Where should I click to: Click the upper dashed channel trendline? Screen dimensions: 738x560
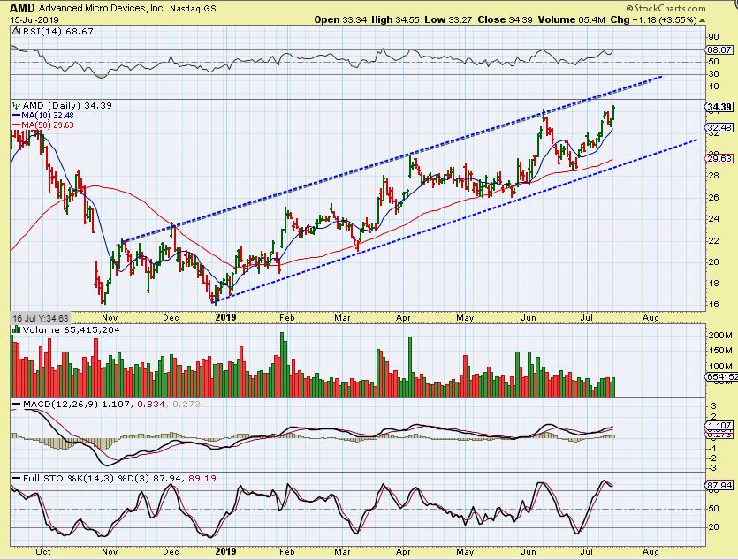point(392,158)
